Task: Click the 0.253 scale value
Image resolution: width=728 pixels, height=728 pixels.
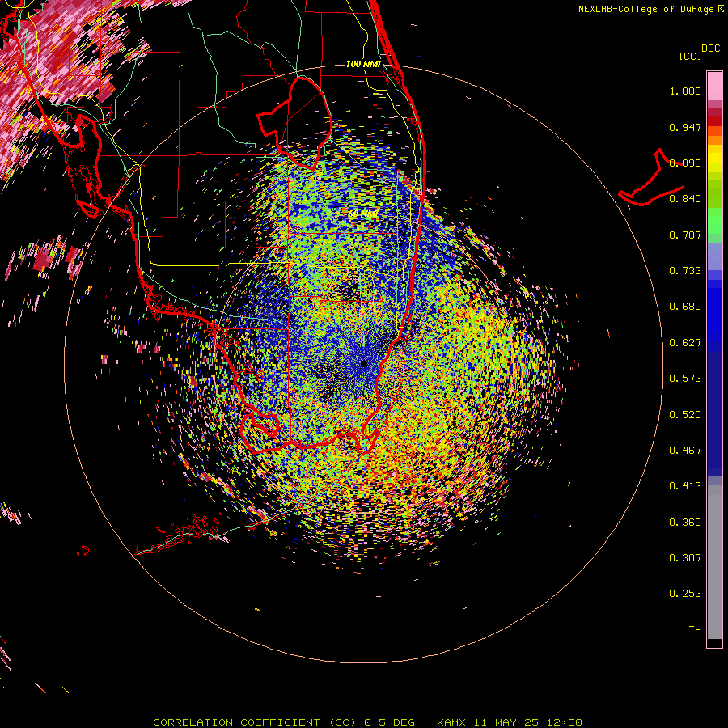Action: [x=685, y=594]
